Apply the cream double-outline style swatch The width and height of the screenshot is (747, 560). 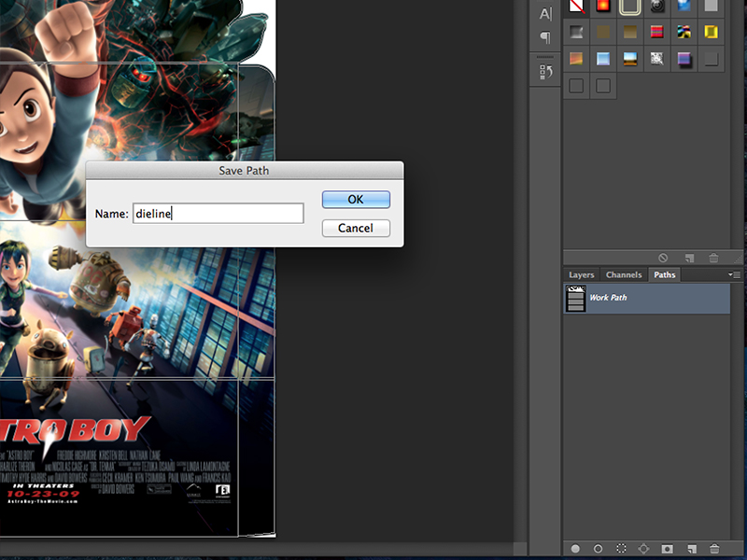pyautogui.click(x=629, y=6)
